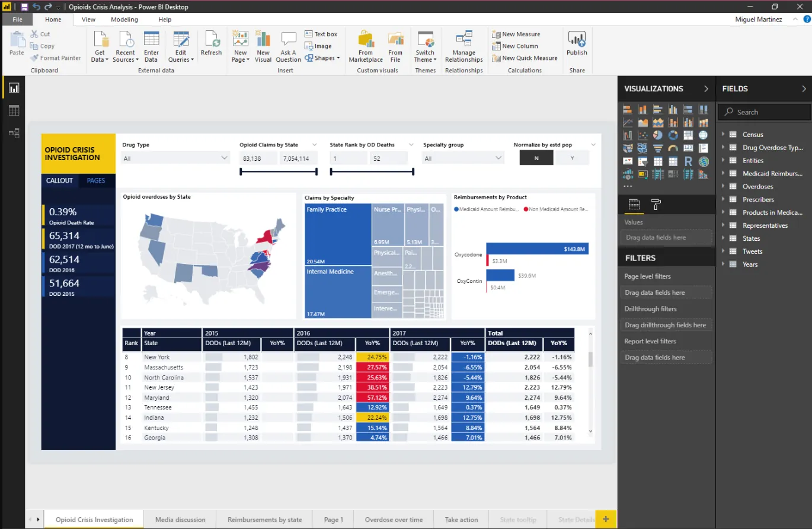Open the Format paint roller pane
This screenshot has width=812, height=529.
pos(656,205)
